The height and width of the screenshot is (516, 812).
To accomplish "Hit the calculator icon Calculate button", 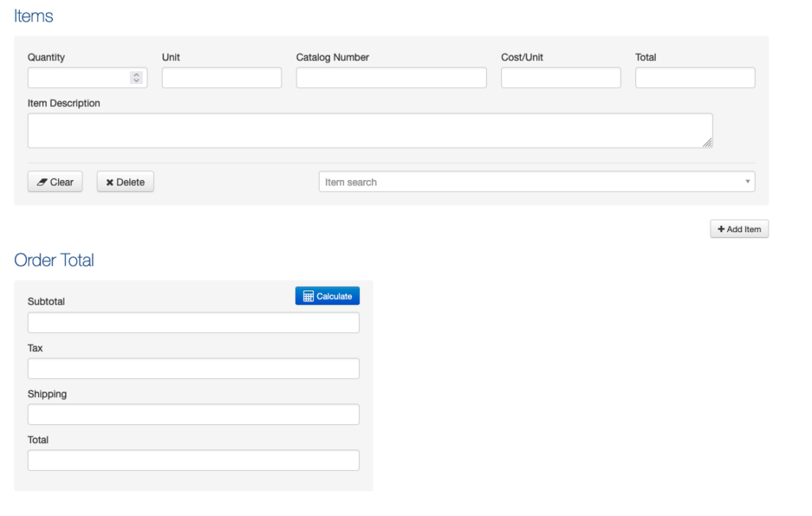I will coord(327,296).
